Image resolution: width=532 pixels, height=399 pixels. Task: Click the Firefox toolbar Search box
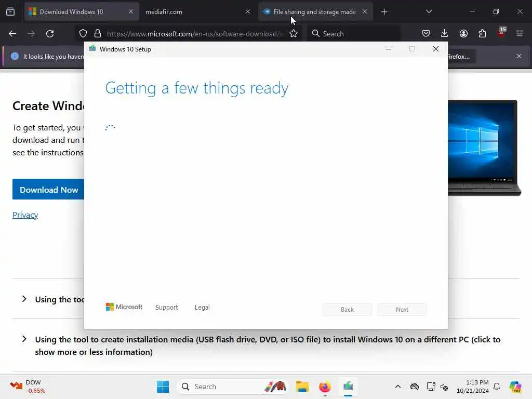(x=354, y=34)
